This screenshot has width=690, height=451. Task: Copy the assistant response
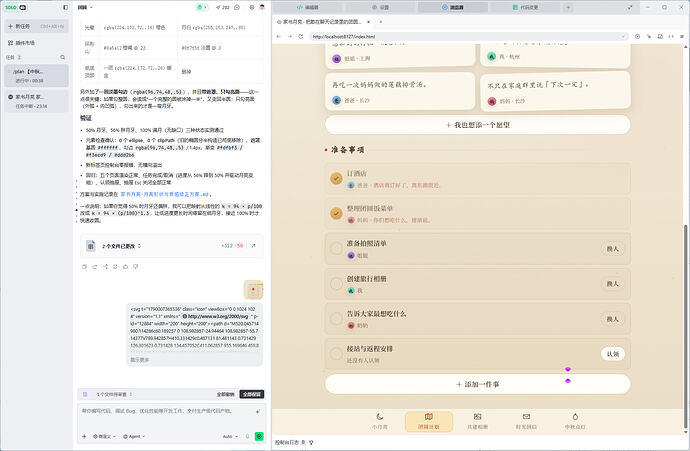[84, 267]
